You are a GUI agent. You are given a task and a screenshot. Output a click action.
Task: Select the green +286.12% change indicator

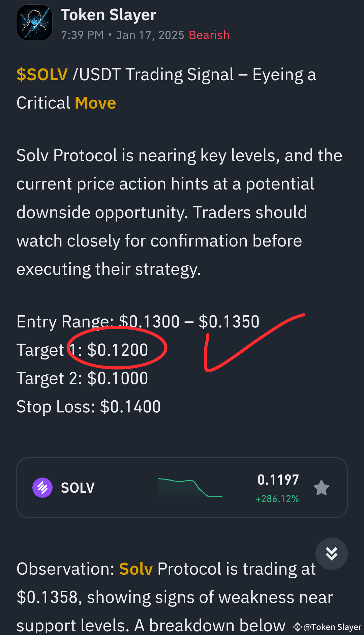[277, 499]
